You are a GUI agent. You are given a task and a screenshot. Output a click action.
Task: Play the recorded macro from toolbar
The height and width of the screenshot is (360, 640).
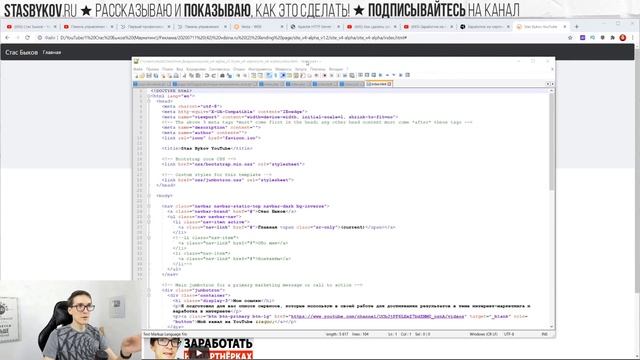tap(338, 76)
